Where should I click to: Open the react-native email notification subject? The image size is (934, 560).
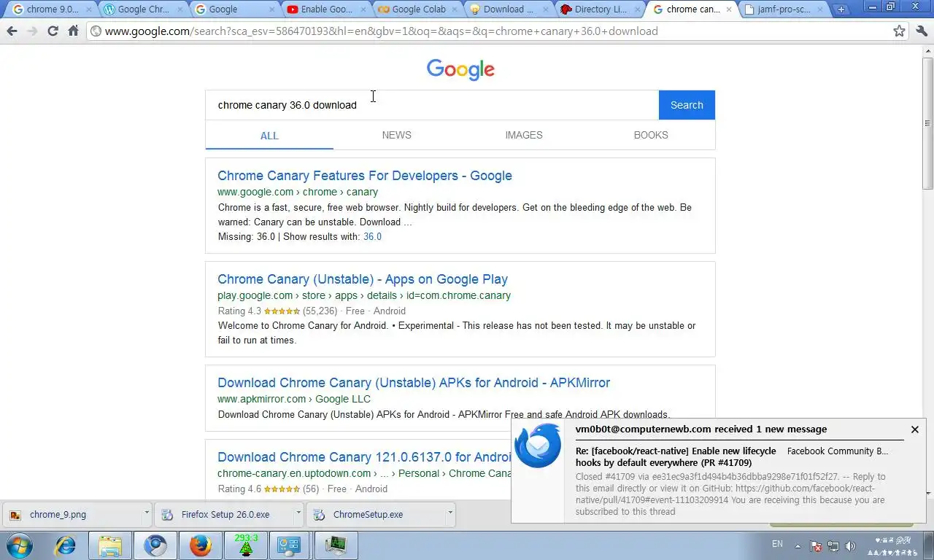(676, 456)
